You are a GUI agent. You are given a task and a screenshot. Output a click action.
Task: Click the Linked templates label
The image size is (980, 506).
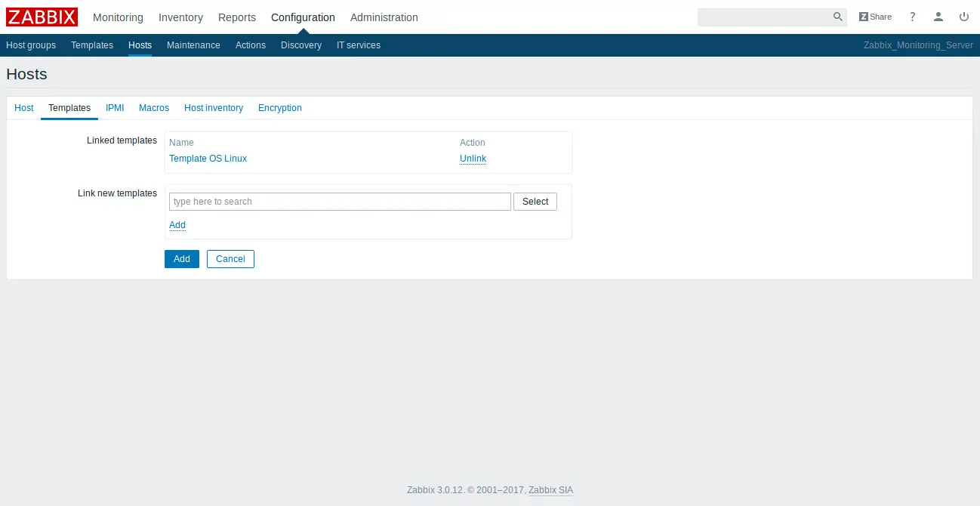(122, 140)
